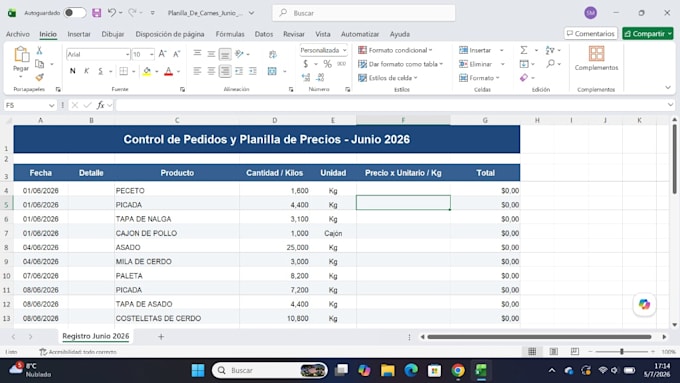Click the align top icon
Screen dimensions: 680x383
click(x=197, y=54)
